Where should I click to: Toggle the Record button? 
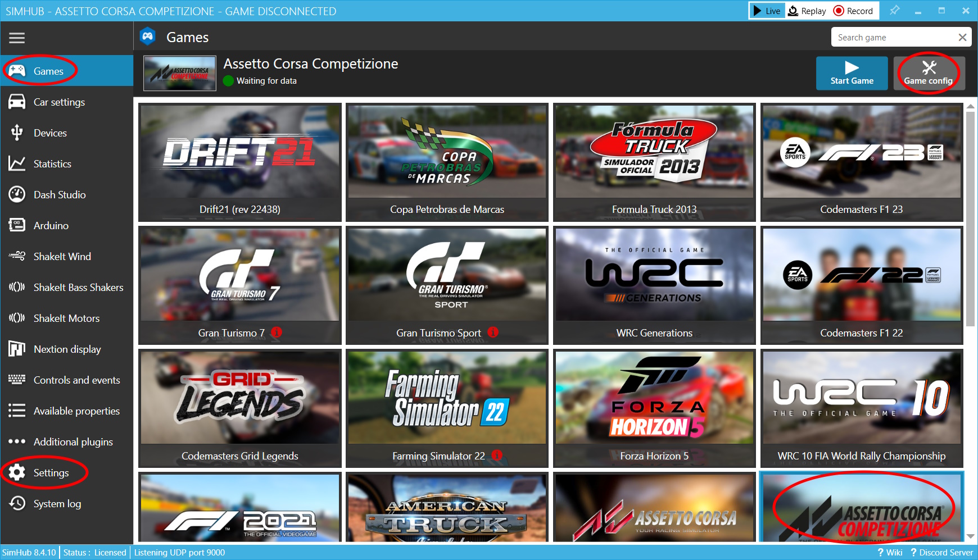tap(853, 11)
